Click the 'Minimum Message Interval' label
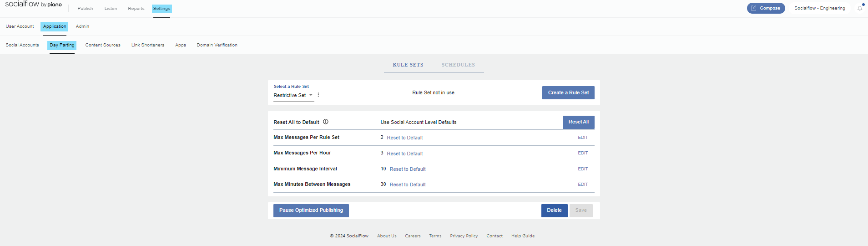 click(x=305, y=169)
